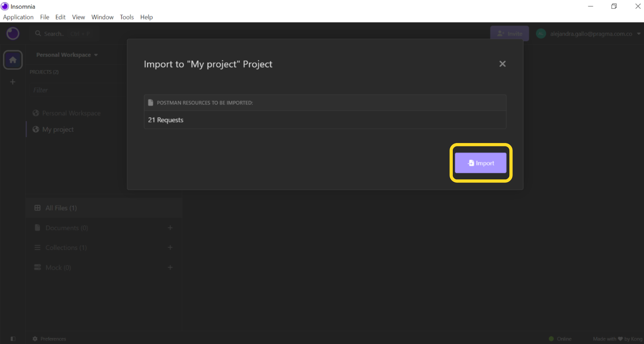Screen dimensions: 644x344
Task: Click Made with heart by Kong link
Action: coord(617,339)
